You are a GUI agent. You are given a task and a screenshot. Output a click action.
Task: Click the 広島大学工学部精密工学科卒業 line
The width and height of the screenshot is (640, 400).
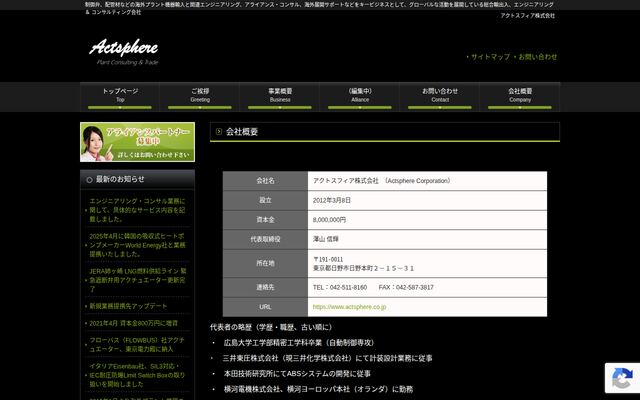pyautogui.click(x=300, y=343)
